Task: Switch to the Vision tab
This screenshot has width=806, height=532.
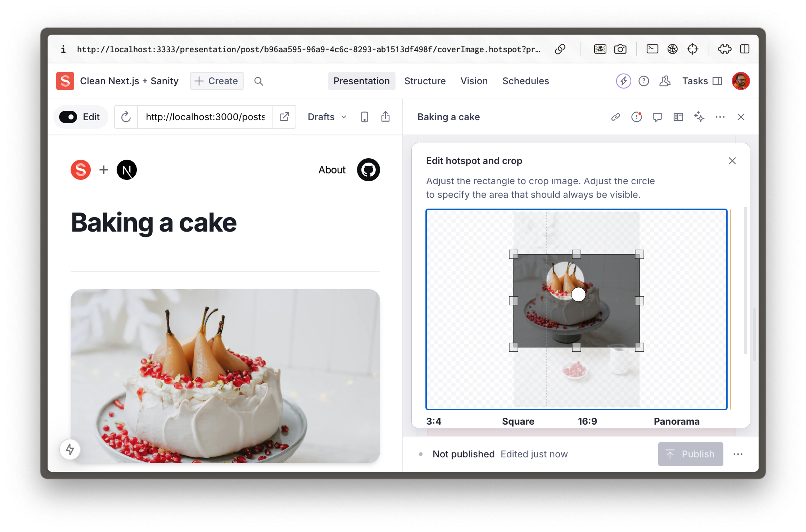Action: pos(474,81)
